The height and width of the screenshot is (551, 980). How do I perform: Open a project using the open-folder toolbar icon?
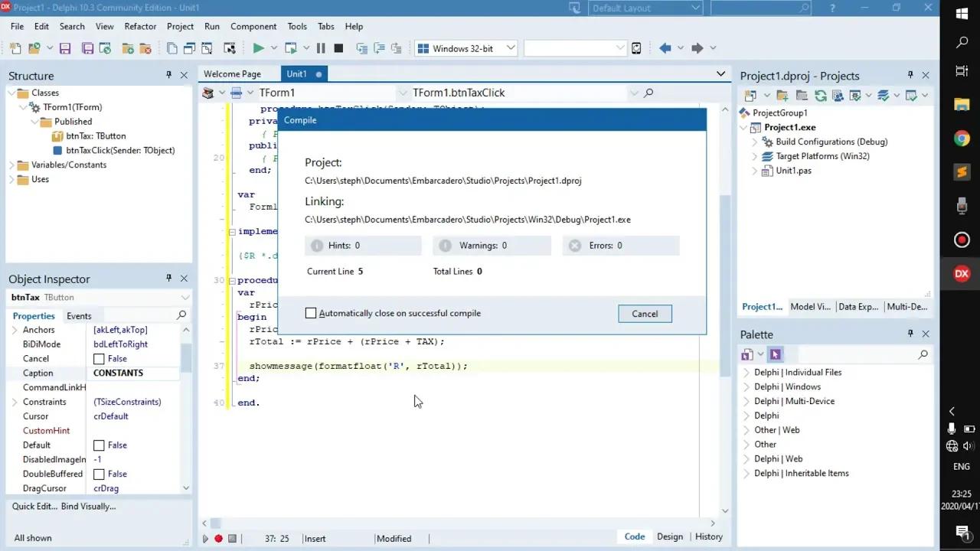[35, 47]
